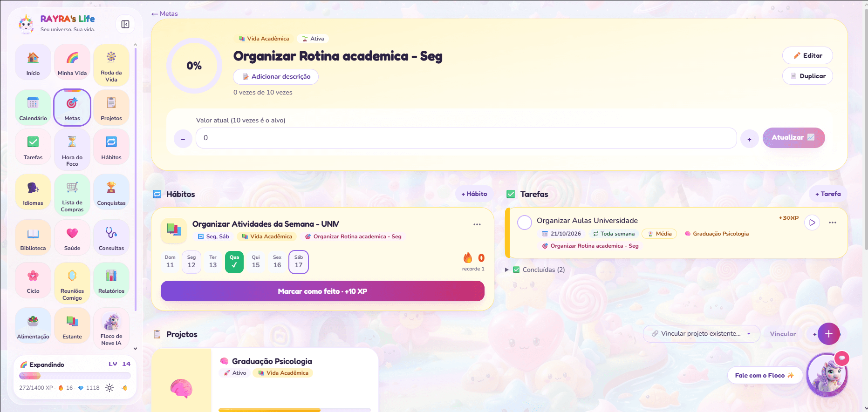Open Hábitos in sidebar
The width and height of the screenshot is (868, 412).
pyautogui.click(x=111, y=147)
